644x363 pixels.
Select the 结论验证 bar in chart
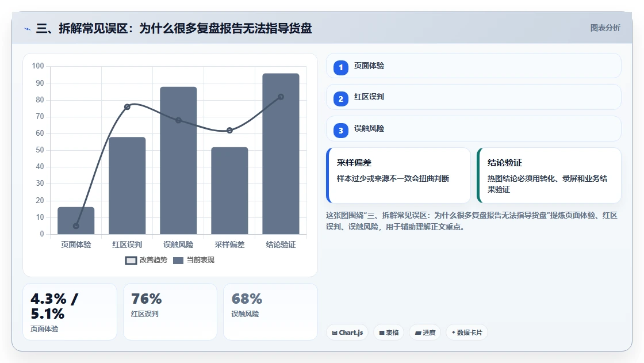click(x=281, y=154)
